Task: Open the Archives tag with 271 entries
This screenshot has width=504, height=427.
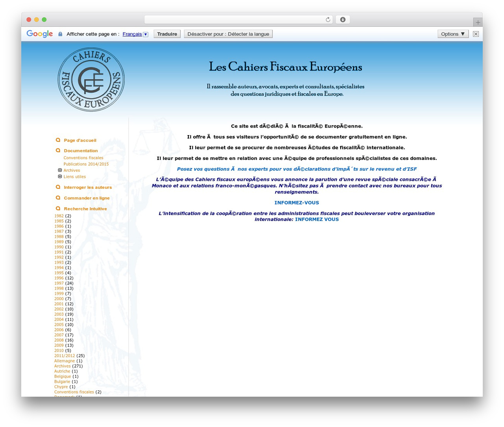Action: [63, 366]
